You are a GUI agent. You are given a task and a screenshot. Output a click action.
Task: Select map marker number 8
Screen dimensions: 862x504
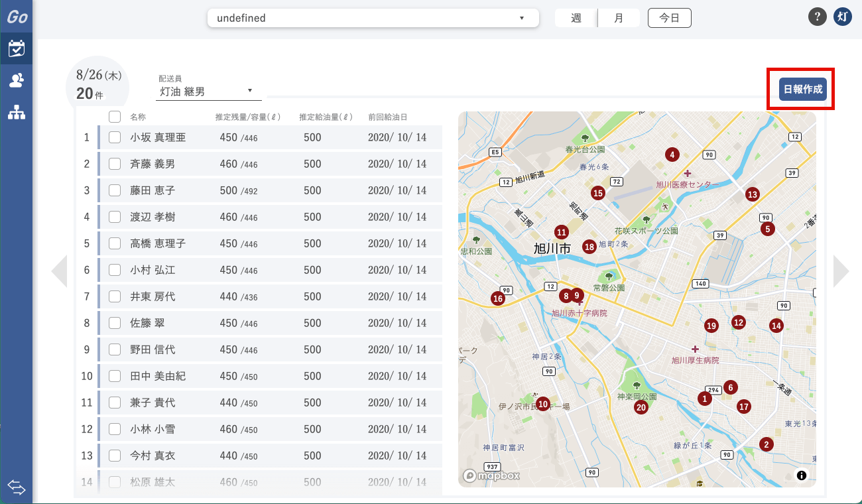566,296
